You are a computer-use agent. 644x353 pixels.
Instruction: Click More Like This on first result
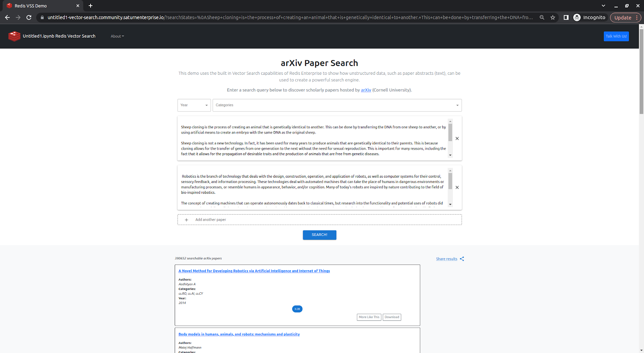[369, 317]
